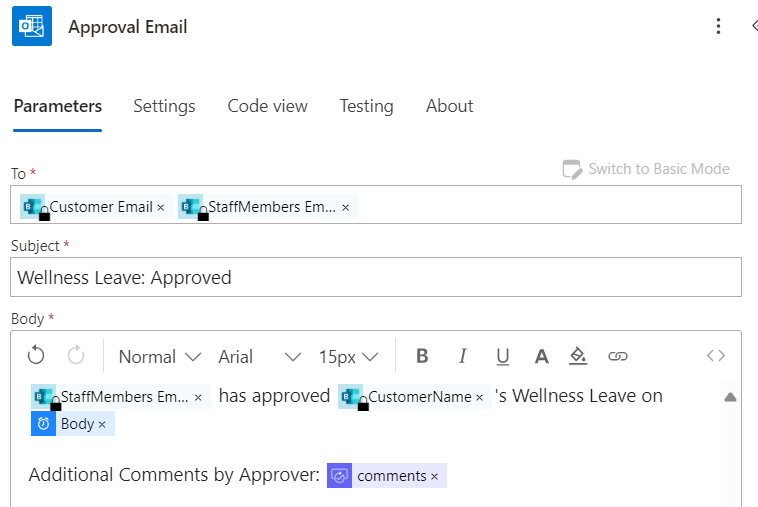Viewport: 758px width, 507px height.
Task: Click the Outlook Approval Email connector icon
Action: click(32, 26)
